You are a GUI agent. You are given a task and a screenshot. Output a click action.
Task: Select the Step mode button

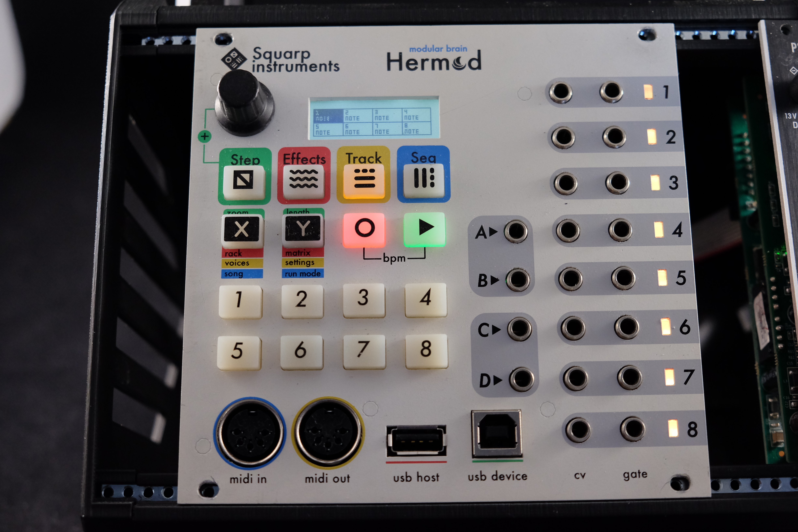[x=244, y=182]
